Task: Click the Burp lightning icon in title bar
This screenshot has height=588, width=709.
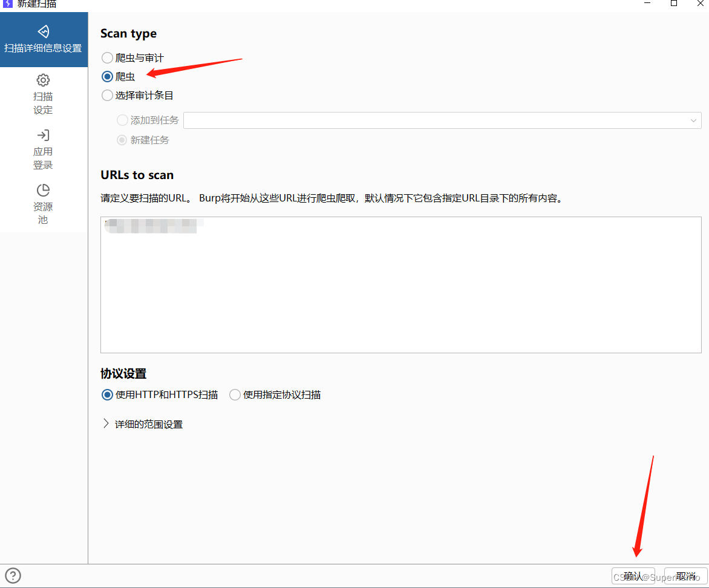Action: 8,4
